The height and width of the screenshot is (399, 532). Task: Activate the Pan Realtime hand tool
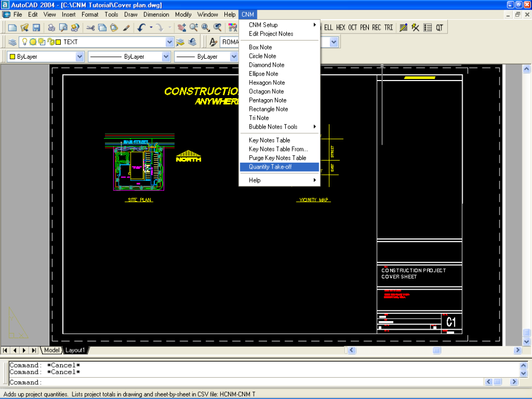click(x=182, y=28)
